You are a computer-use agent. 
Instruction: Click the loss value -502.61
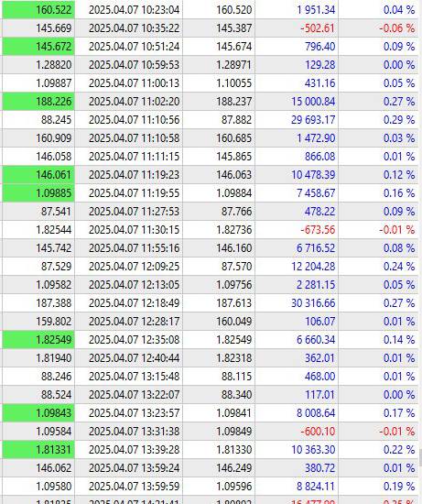[x=318, y=28]
